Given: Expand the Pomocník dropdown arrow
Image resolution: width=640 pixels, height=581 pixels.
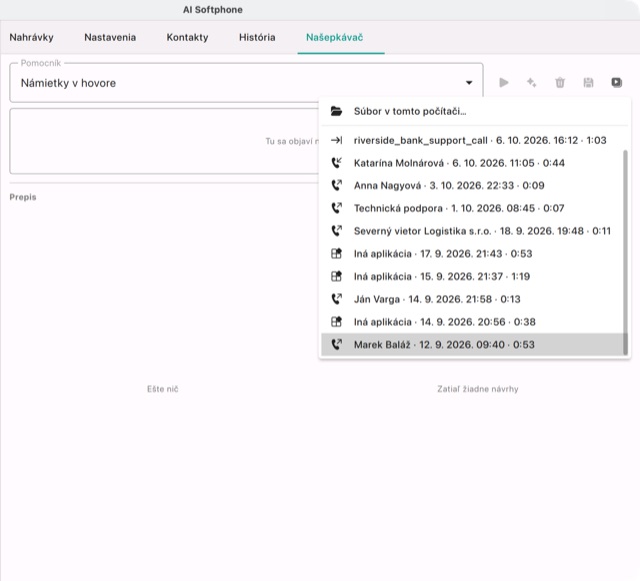Looking at the screenshot, I should (469, 83).
